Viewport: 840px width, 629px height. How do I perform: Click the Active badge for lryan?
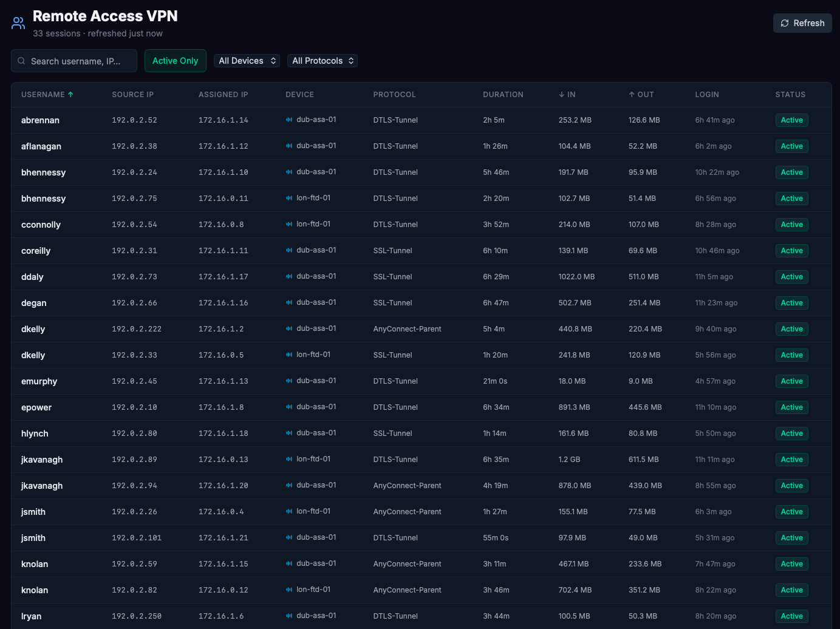coord(792,616)
